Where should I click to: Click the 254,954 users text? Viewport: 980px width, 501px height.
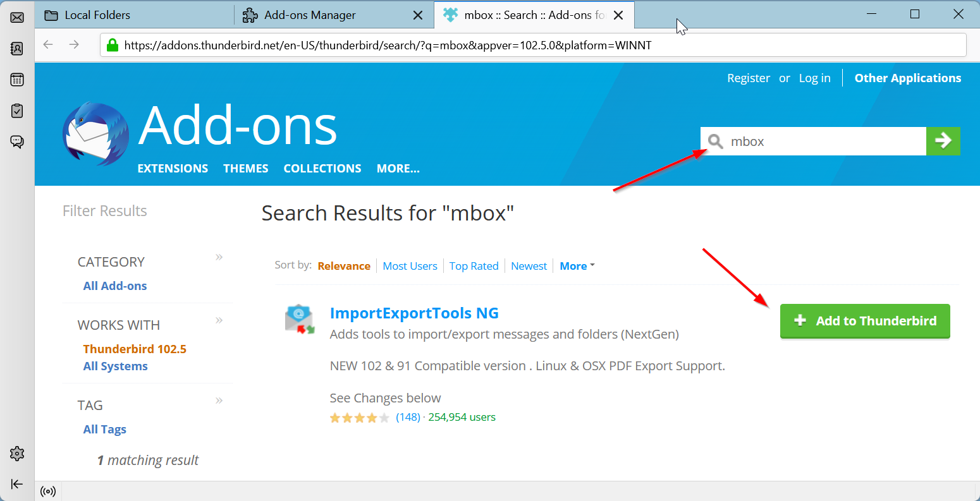click(462, 417)
